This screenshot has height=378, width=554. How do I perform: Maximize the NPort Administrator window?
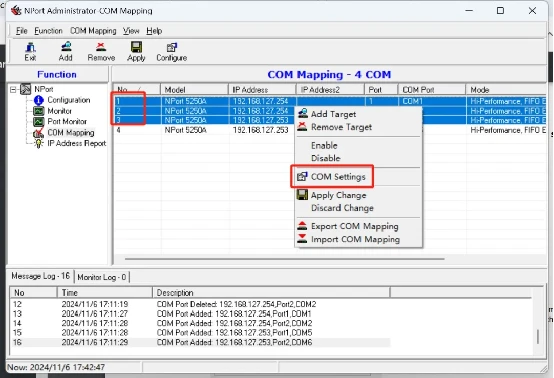(x=500, y=11)
